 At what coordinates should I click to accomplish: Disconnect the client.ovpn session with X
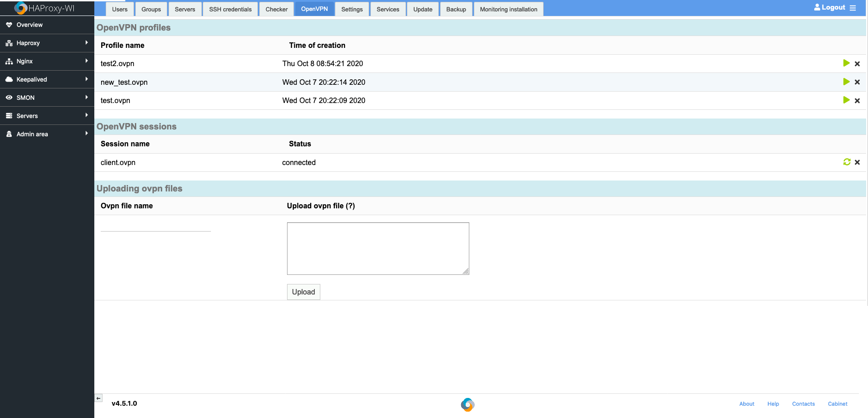(857, 162)
